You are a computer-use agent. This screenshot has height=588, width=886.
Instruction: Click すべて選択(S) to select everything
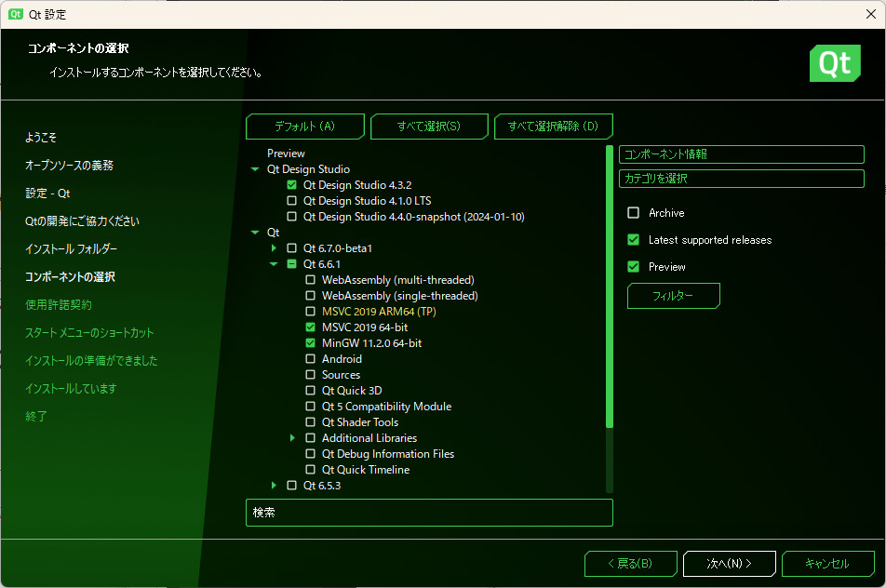pyautogui.click(x=429, y=126)
